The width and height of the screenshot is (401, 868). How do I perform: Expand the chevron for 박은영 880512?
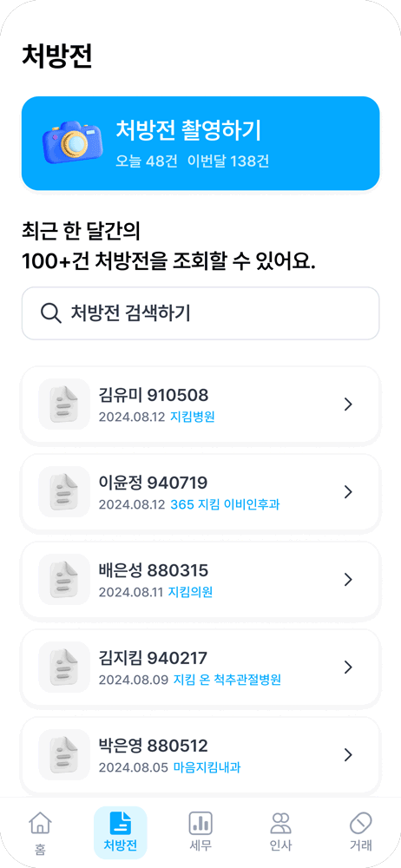tap(348, 755)
